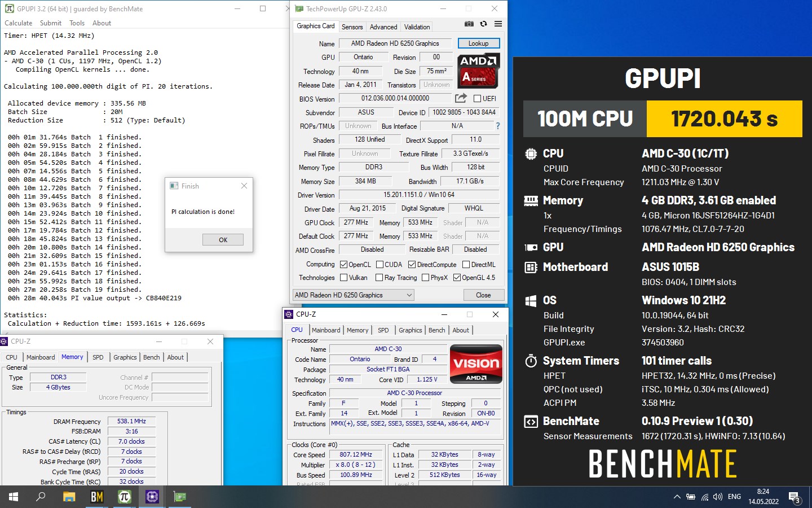Image resolution: width=812 pixels, height=508 pixels.
Task: Click the Driver Version field in GPU-Z
Action: pos(419,195)
